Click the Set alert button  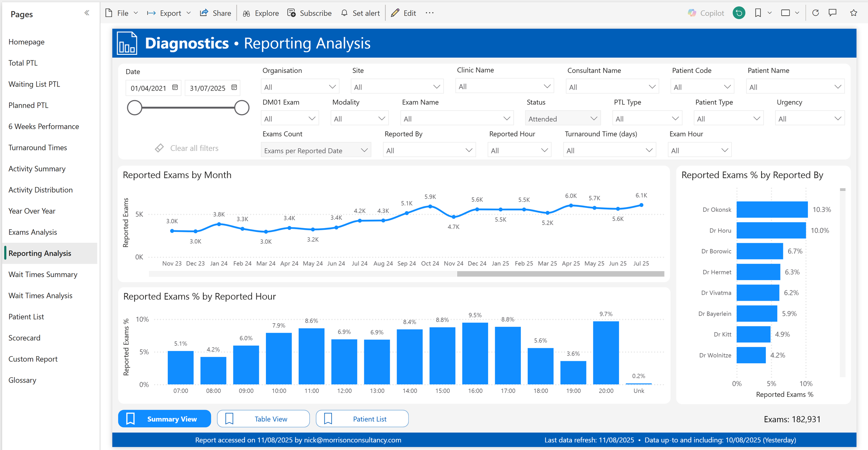pyautogui.click(x=360, y=13)
